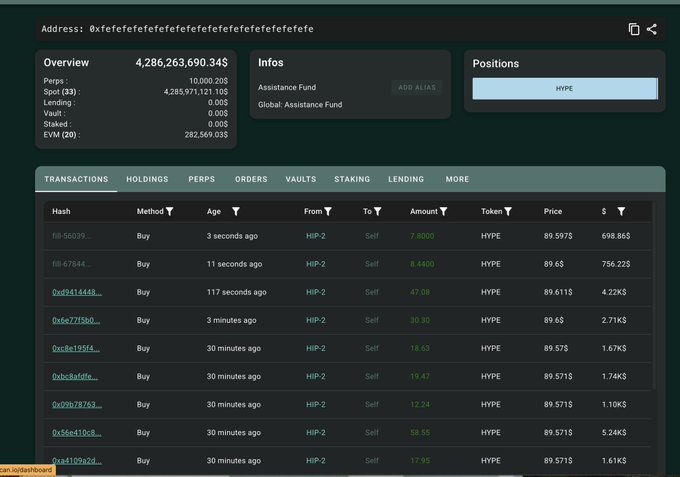
Task: Open the Age column filter
Action: [x=235, y=211]
